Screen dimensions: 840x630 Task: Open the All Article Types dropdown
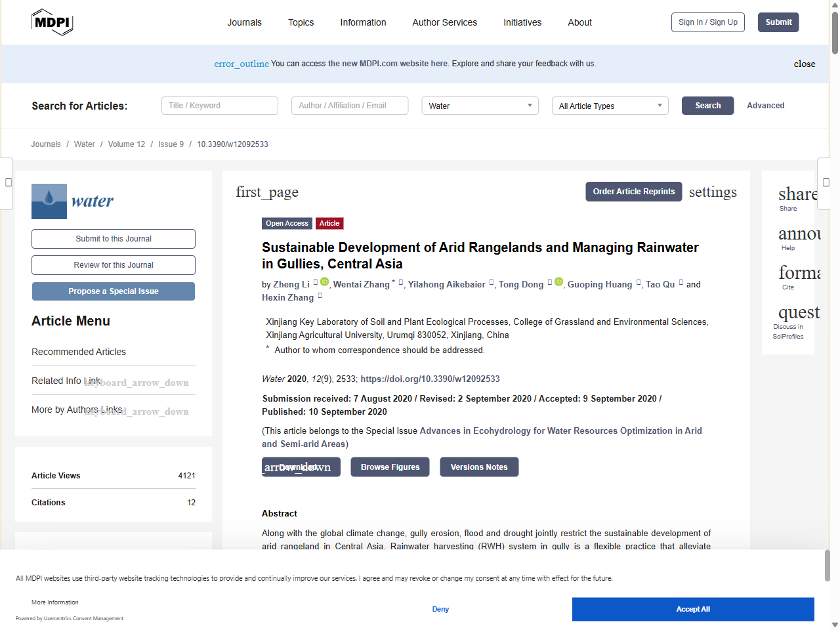pyautogui.click(x=610, y=106)
